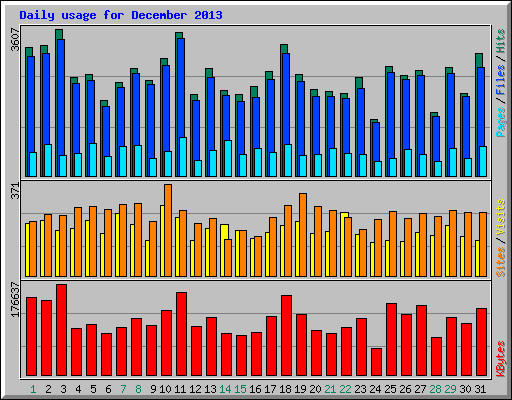Viewport: 512px width, 400px height.
Task: Click day 26 on the x-axis
Action: point(405,389)
